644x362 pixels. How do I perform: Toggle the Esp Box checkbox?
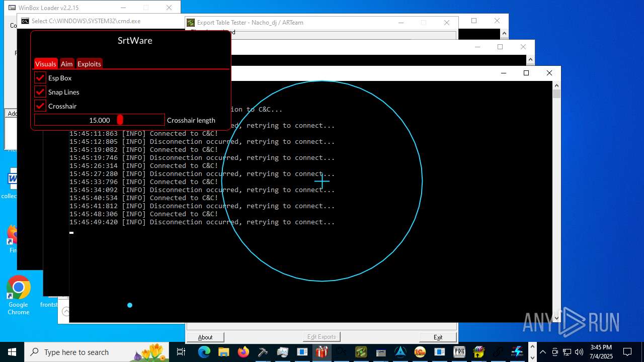click(40, 78)
